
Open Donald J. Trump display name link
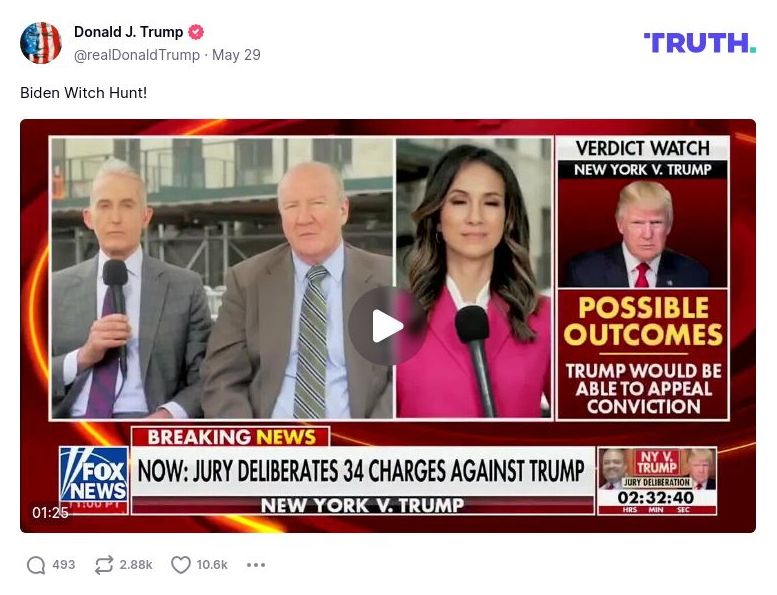128,32
